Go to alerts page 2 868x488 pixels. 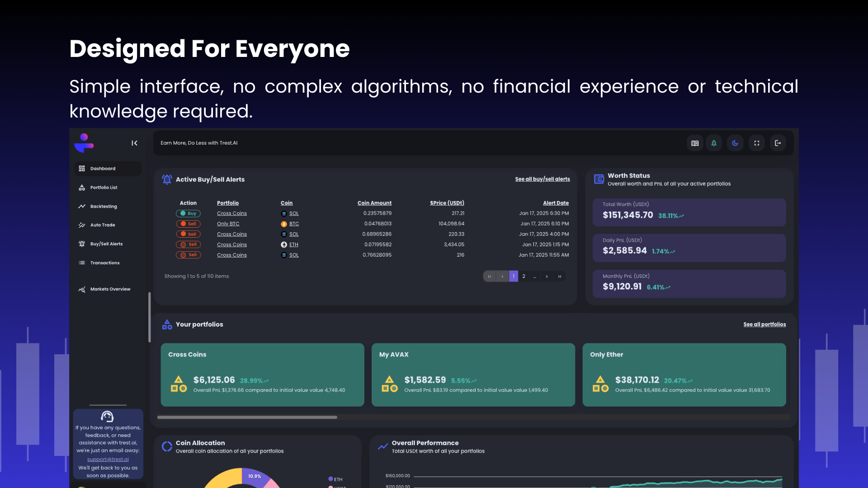tap(524, 277)
